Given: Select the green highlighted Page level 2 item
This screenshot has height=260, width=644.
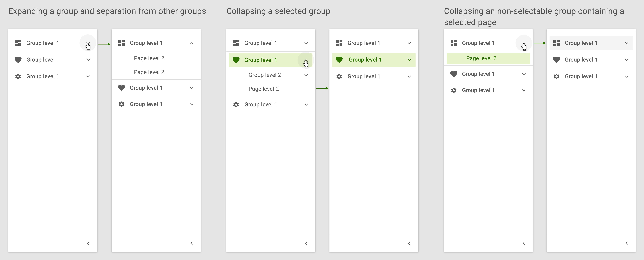Looking at the screenshot, I should [x=488, y=58].
